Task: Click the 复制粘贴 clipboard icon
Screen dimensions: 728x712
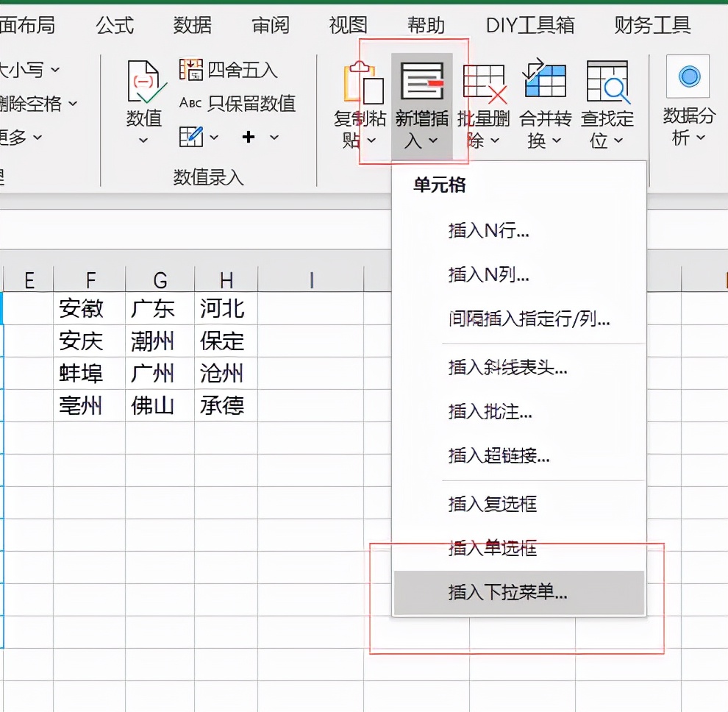Action: [x=364, y=82]
